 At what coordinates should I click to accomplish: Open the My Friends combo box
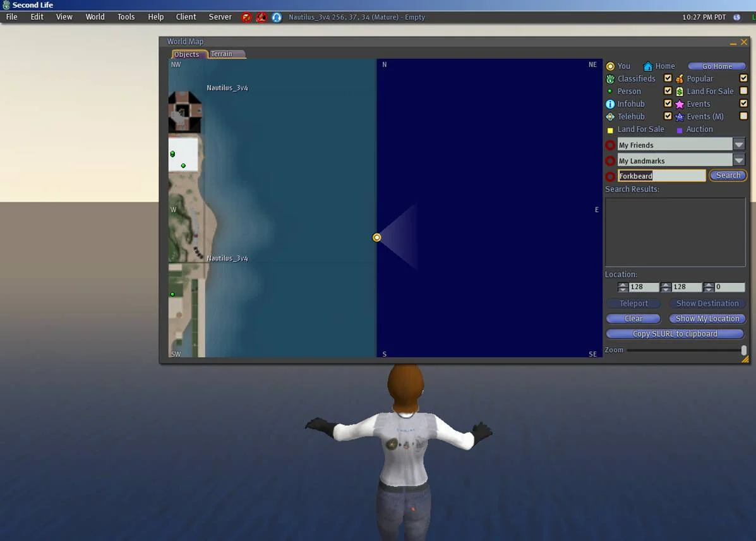(681, 144)
